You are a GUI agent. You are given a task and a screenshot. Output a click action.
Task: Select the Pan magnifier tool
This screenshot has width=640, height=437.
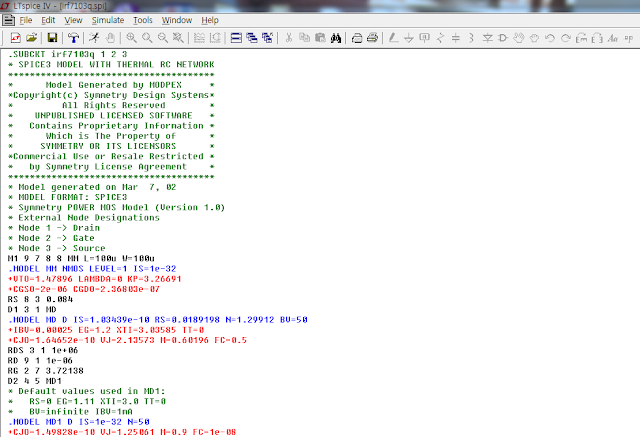coord(147,38)
